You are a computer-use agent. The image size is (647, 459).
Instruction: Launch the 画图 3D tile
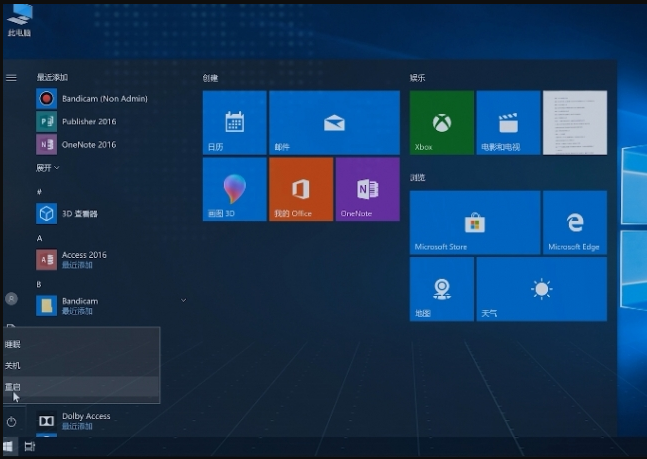pos(234,189)
